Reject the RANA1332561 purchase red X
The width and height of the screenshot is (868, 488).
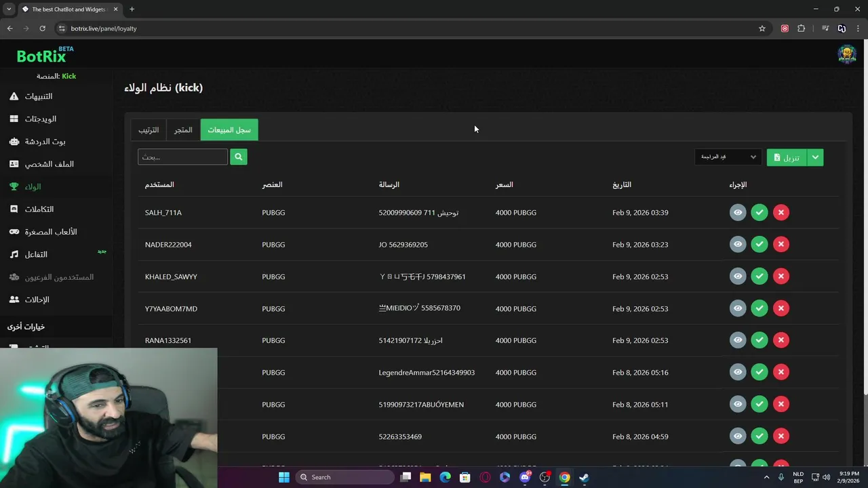pyautogui.click(x=781, y=340)
